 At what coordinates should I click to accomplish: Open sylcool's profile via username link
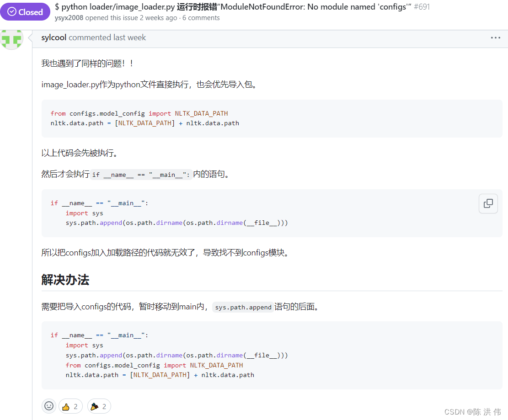pyautogui.click(x=53, y=37)
